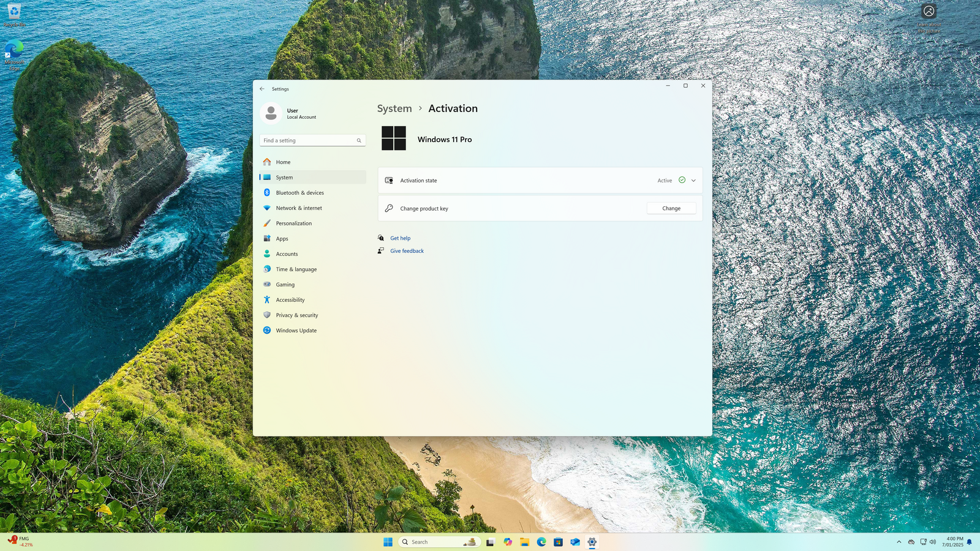The width and height of the screenshot is (980, 551).
Task: Click the Activation state row label
Action: click(418, 181)
